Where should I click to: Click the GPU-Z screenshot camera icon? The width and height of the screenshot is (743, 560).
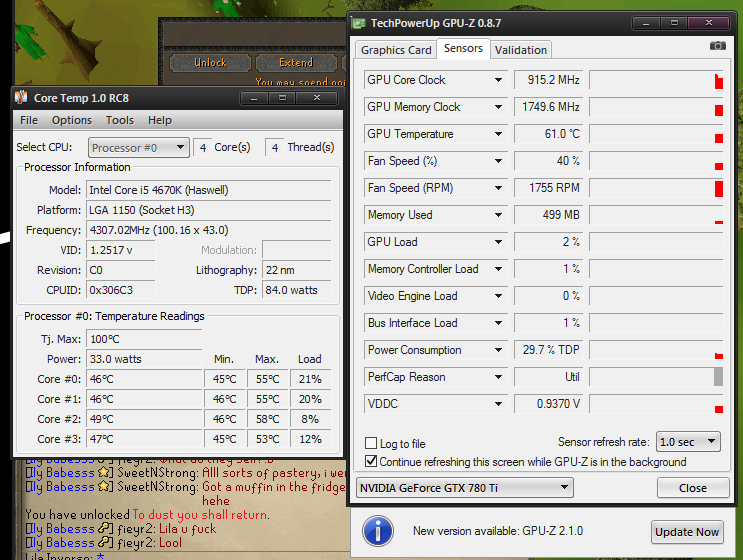pos(717,46)
